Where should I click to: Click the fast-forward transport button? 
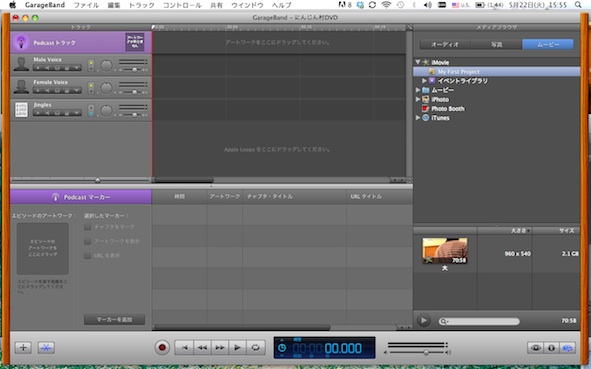click(x=220, y=348)
